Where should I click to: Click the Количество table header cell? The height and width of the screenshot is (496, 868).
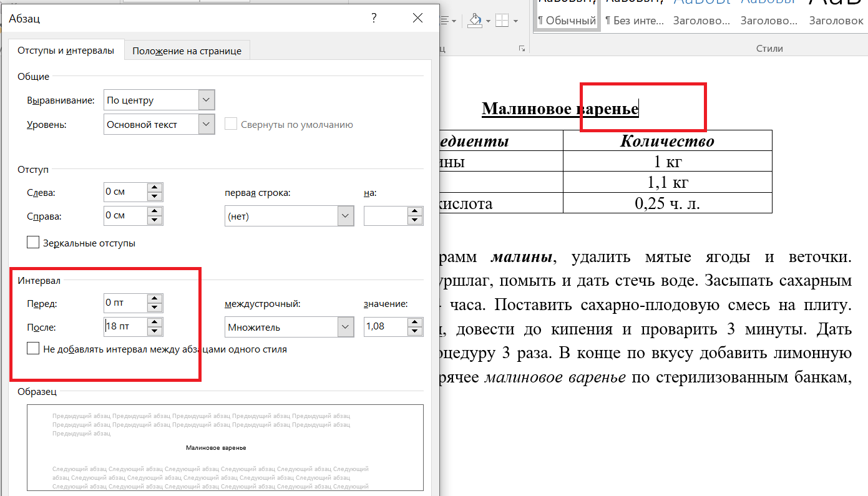coord(668,141)
